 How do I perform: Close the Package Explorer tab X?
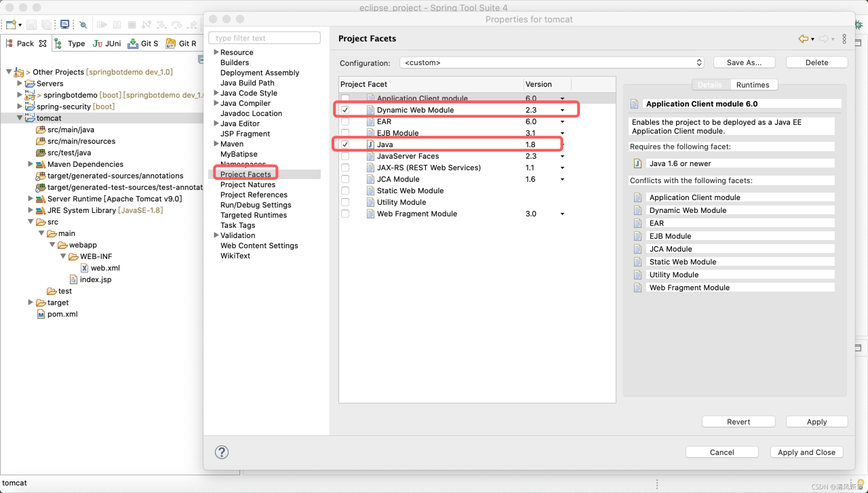(43, 43)
